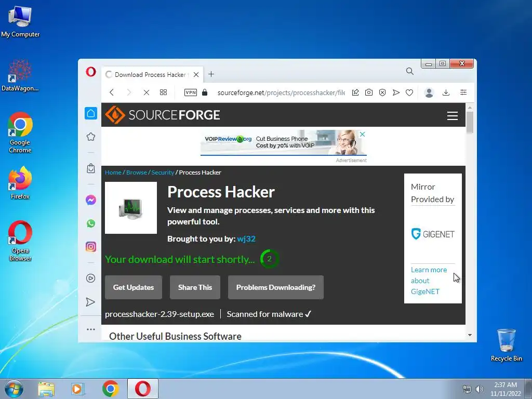The image size is (532, 399).
Task: Open File Explorer from the taskbar
Action: tap(46, 389)
